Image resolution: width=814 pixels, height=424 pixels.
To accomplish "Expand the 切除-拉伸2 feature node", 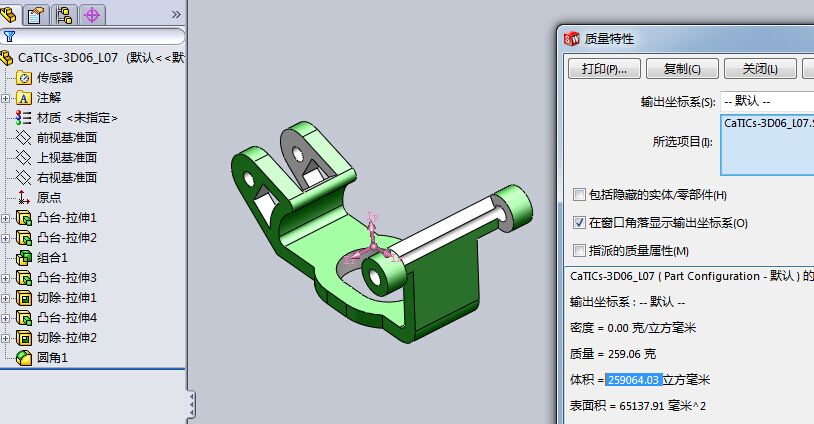I will pyautogui.click(x=5, y=338).
